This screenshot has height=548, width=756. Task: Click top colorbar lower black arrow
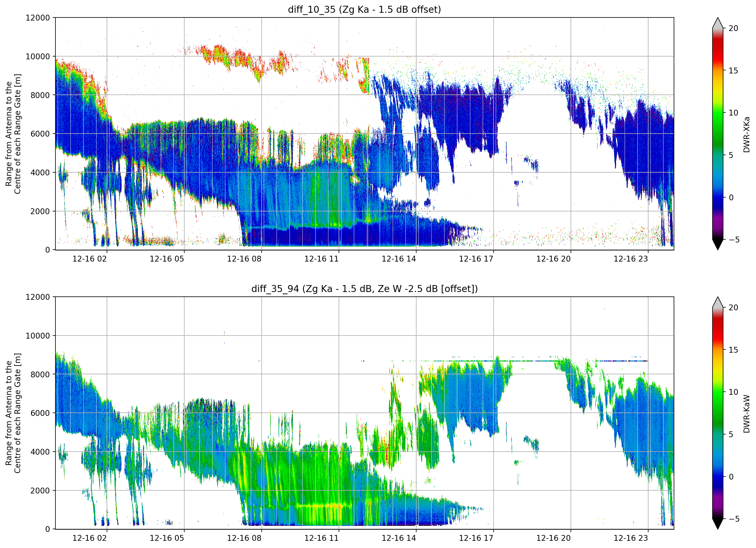pos(718,245)
